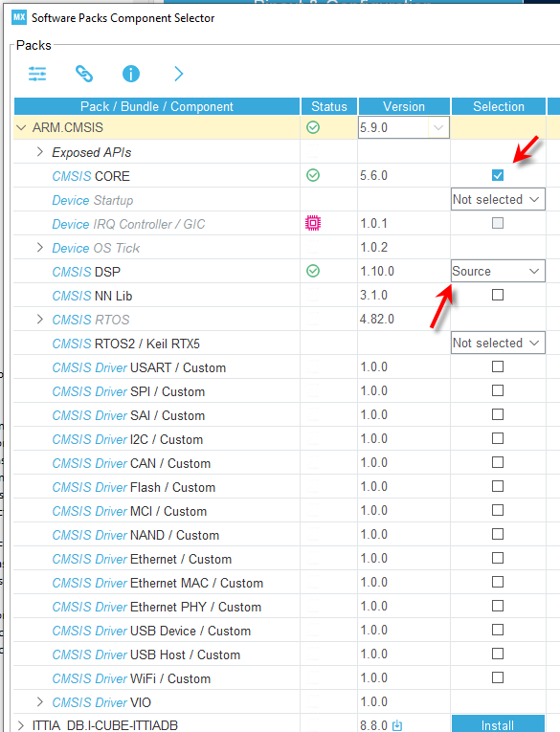This screenshot has width=560, height=732.
Task: Check CMSIS Driver Ethernet MAC / Custom
Action: [x=498, y=582]
